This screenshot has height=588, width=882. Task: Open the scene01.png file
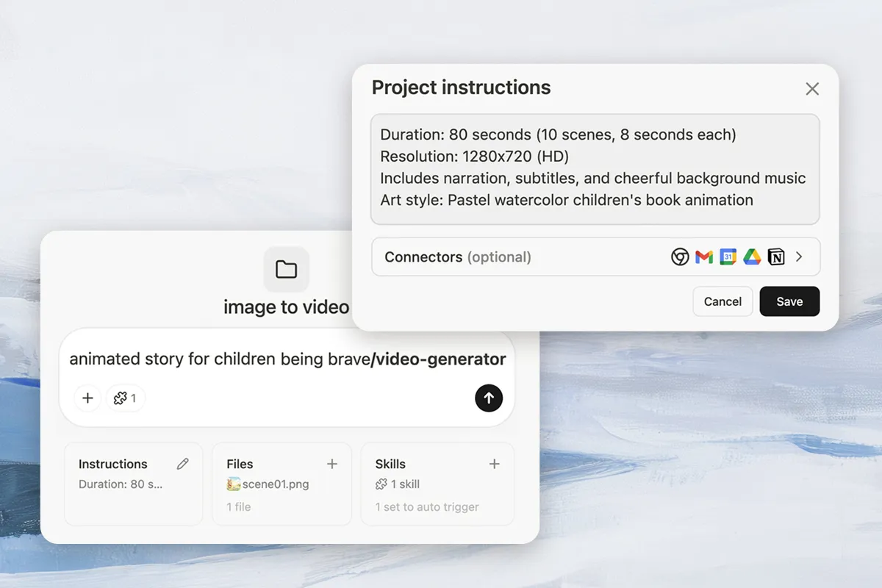click(x=268, y=484)
